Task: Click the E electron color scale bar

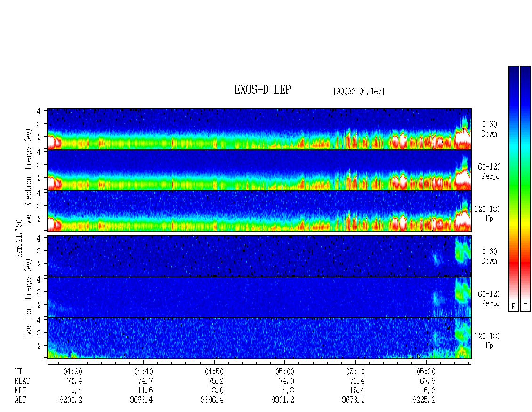Action: [513, 184]
